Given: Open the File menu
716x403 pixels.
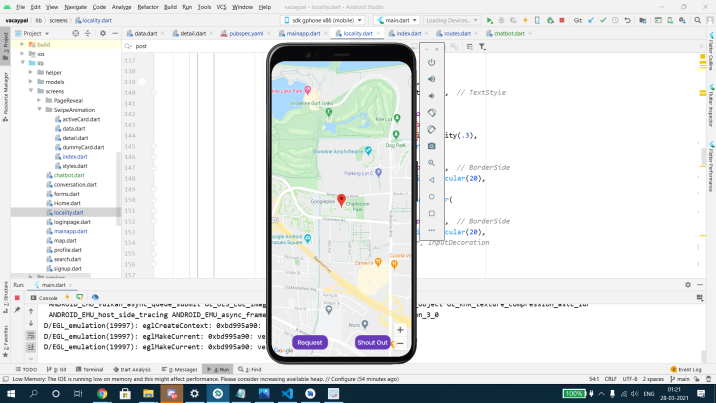Looking at the screenshot, I should pyautogui.click(x=21, y=7).
